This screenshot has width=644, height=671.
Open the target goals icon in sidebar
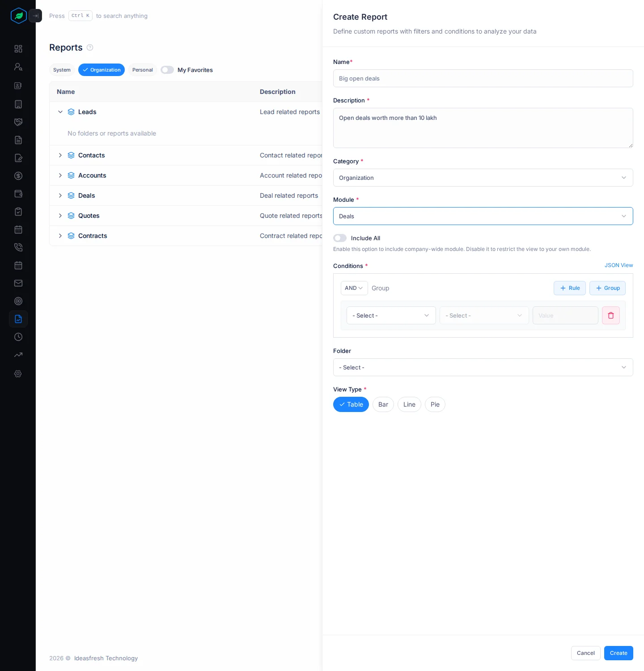(18, 301)
